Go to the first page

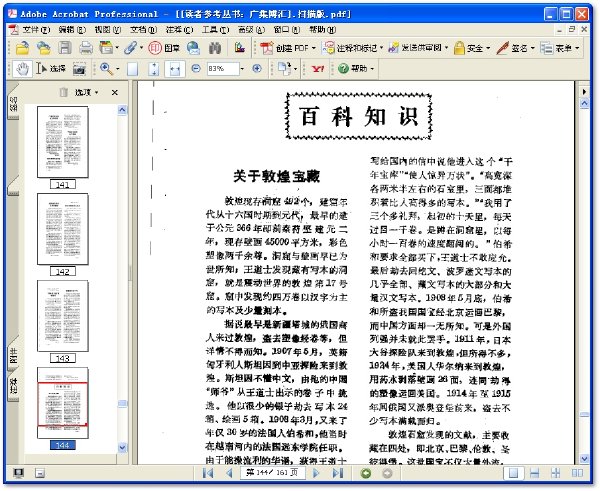click(208, 473)
